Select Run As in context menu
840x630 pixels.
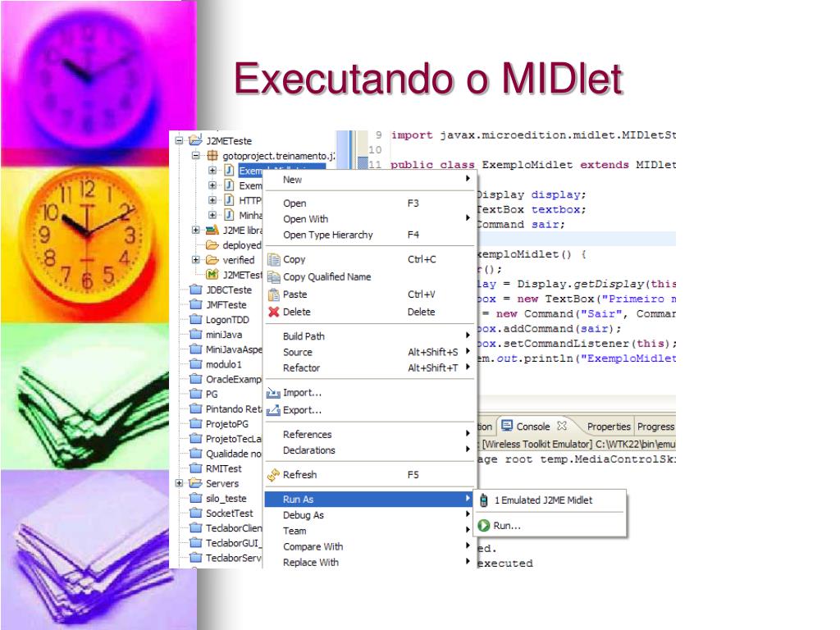pos(369,500)
